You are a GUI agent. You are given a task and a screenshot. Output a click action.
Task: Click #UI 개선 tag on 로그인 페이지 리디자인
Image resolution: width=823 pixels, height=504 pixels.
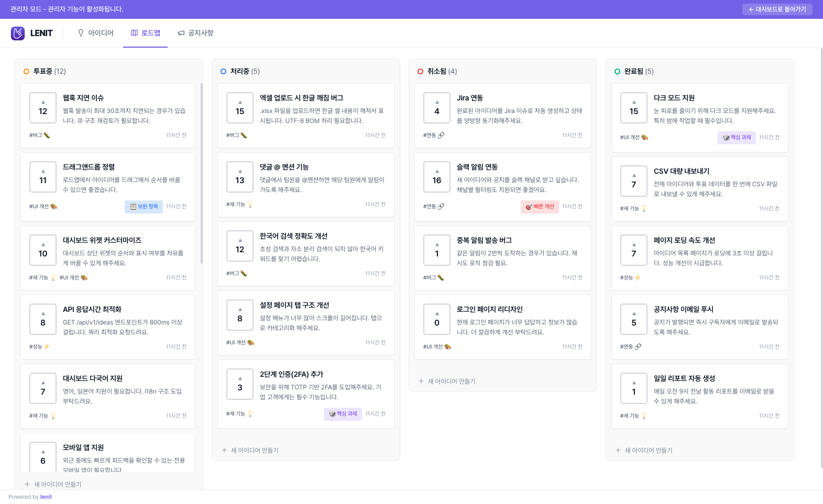437,346
